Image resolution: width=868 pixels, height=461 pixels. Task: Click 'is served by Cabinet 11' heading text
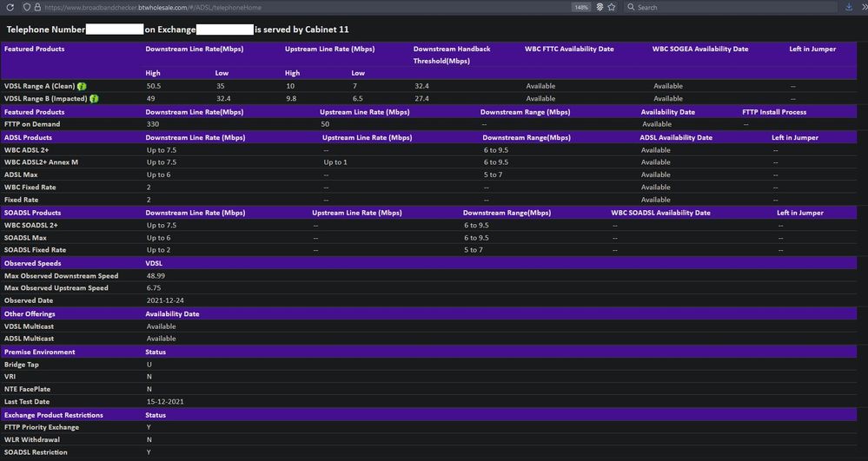[301, 30]
